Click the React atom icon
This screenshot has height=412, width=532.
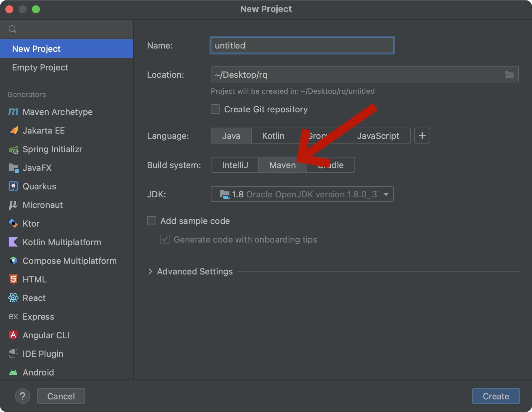[x=13, y=298]
